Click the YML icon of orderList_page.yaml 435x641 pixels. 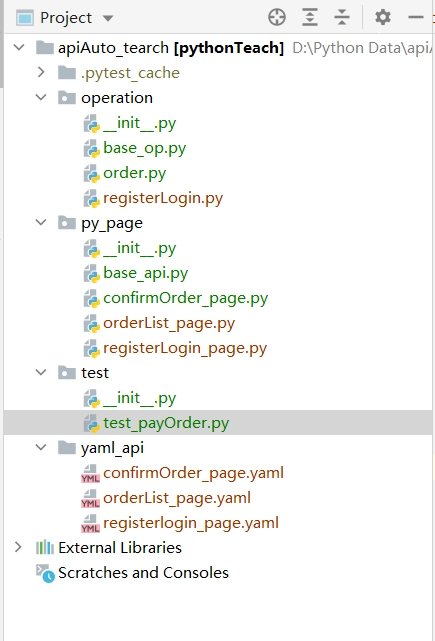pos(90,498)
